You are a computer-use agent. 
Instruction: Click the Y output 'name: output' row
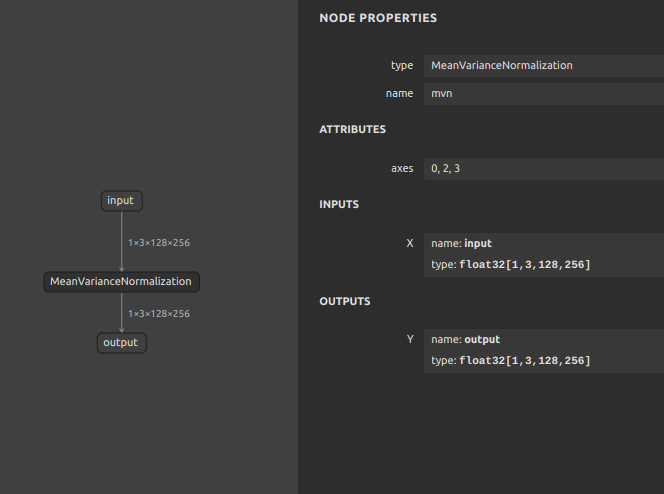click(x=544, y=339)
